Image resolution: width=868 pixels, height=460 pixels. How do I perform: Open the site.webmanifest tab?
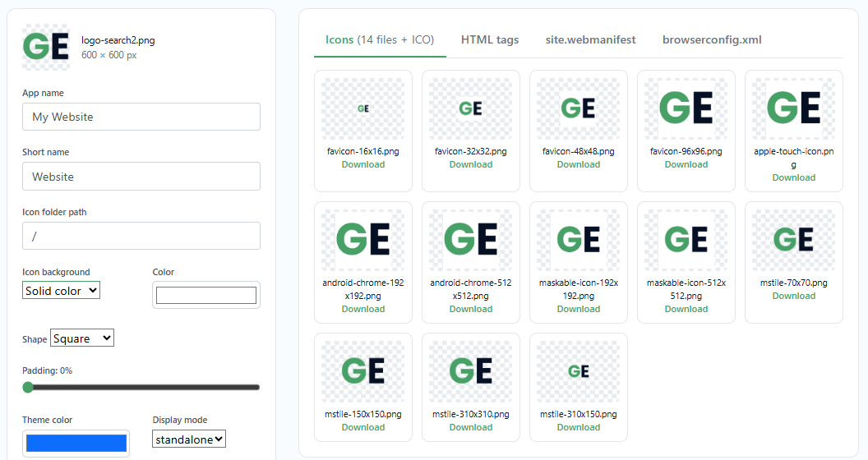[591, 39]
